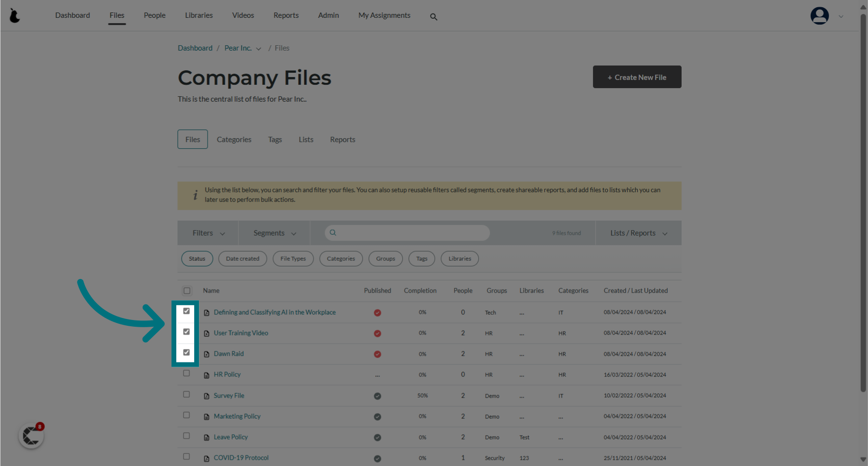This screenshot has height=466, width=868.
Task: Open the Lists / Reports dropdown
Action: pos(639,233)
